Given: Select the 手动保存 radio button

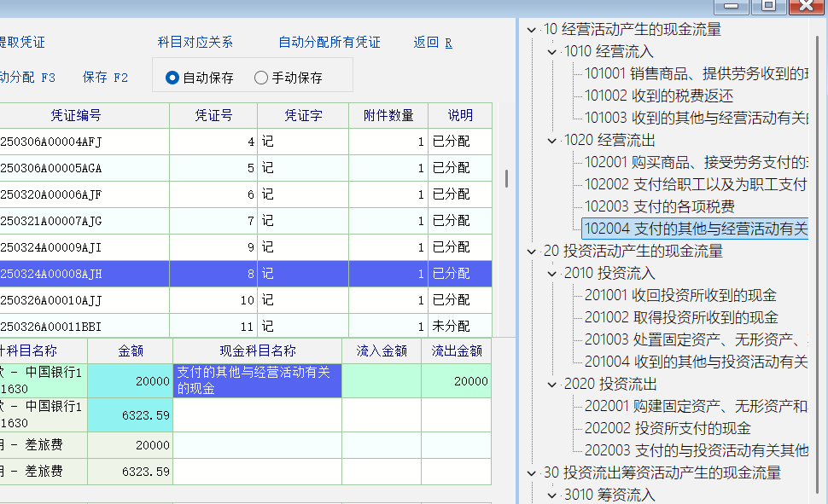Looking at the screenshot, I should click(x=261, y=78).
